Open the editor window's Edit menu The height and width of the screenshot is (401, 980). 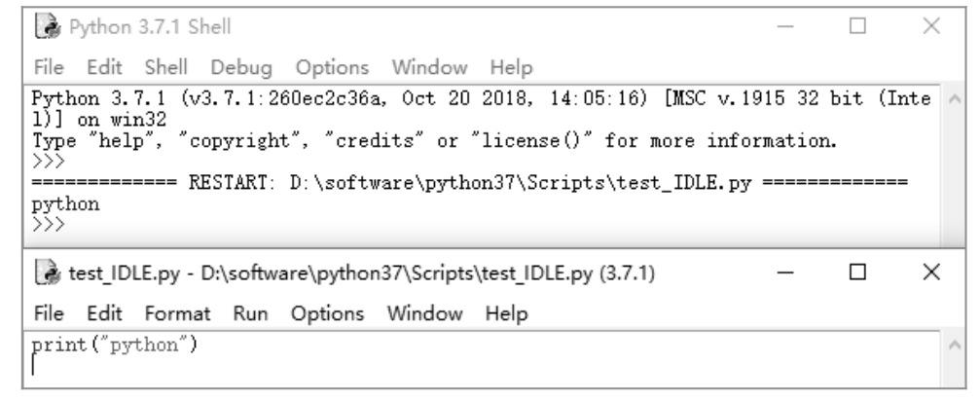click(104, 313)
